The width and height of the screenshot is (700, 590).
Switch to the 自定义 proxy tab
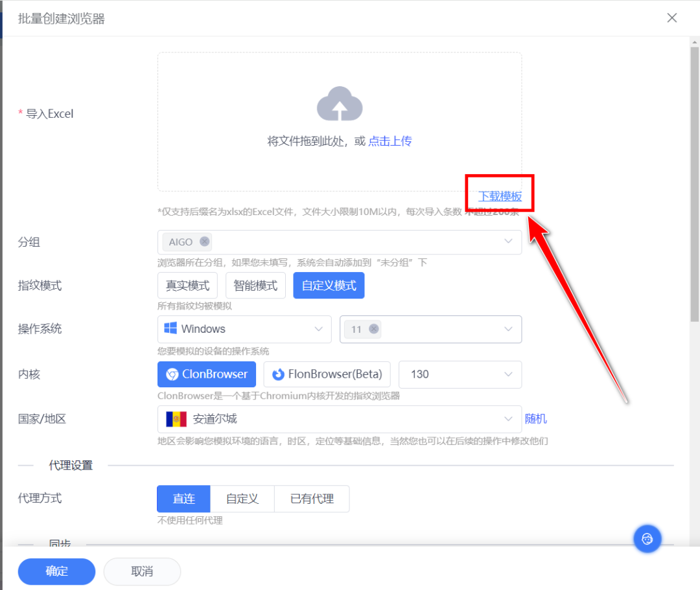point(242,499)
